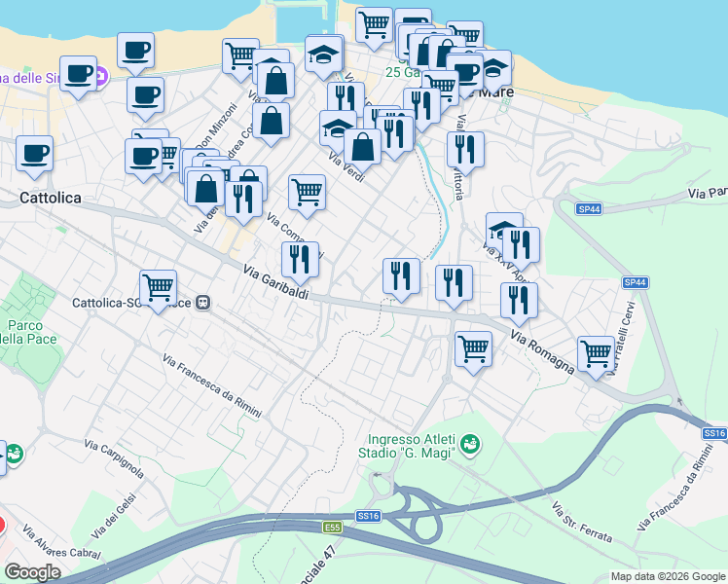
Task: Open the Stadio G. Magi green pin
Action: point(470,445)
